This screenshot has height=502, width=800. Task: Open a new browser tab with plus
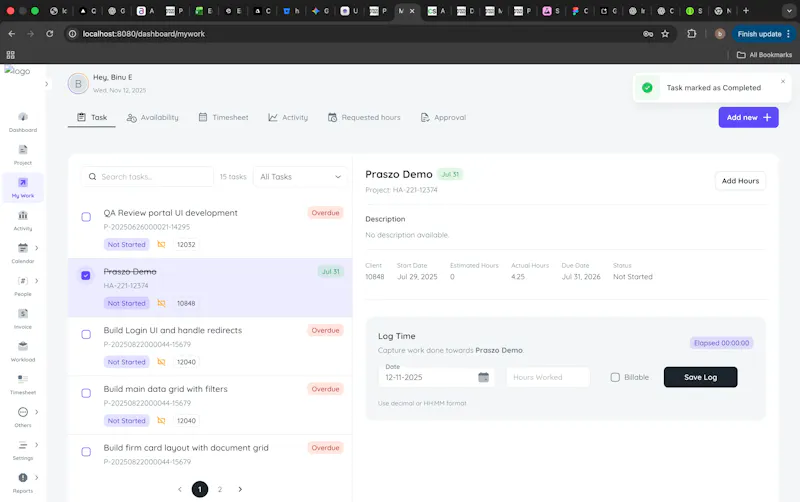point(746,10)
